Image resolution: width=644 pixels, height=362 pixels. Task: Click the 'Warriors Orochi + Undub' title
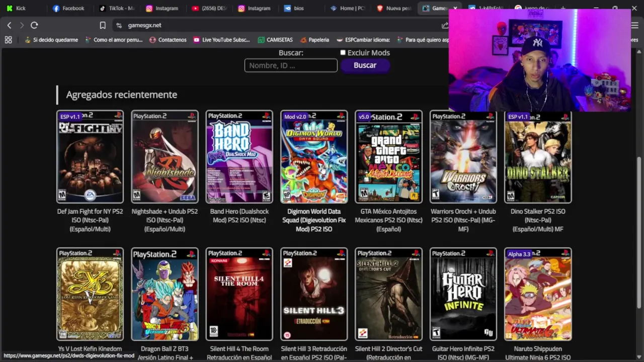(x=463, y=220)
